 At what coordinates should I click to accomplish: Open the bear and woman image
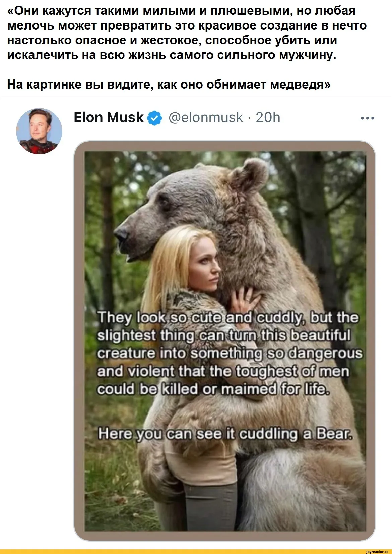coord(224,340)
